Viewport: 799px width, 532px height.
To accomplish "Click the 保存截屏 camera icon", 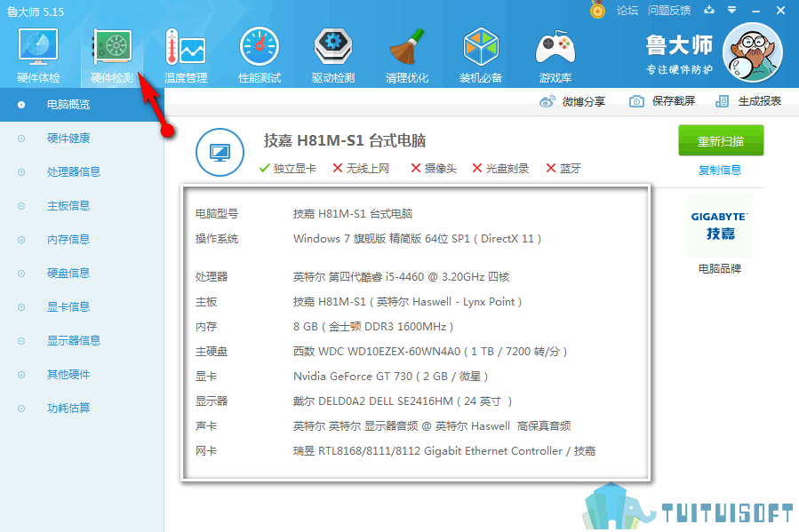I will (636, 101).
